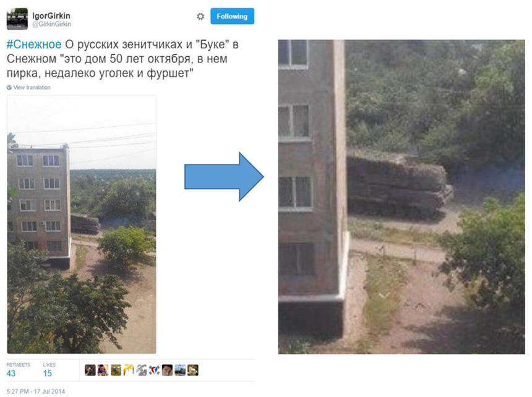This screenshot has width=532, height=397.
Task: Open the tweet's attached building photo
Action: (82, 224)
